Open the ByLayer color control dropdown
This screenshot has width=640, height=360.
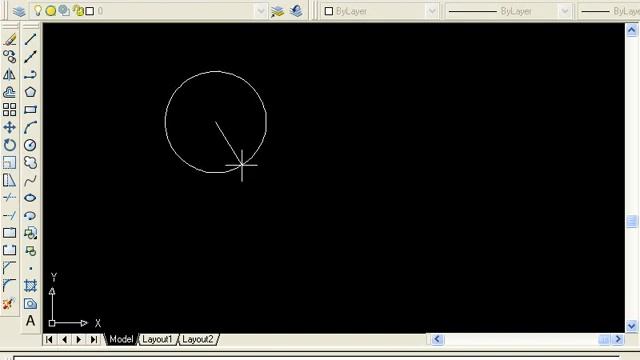tap(431, 11)
